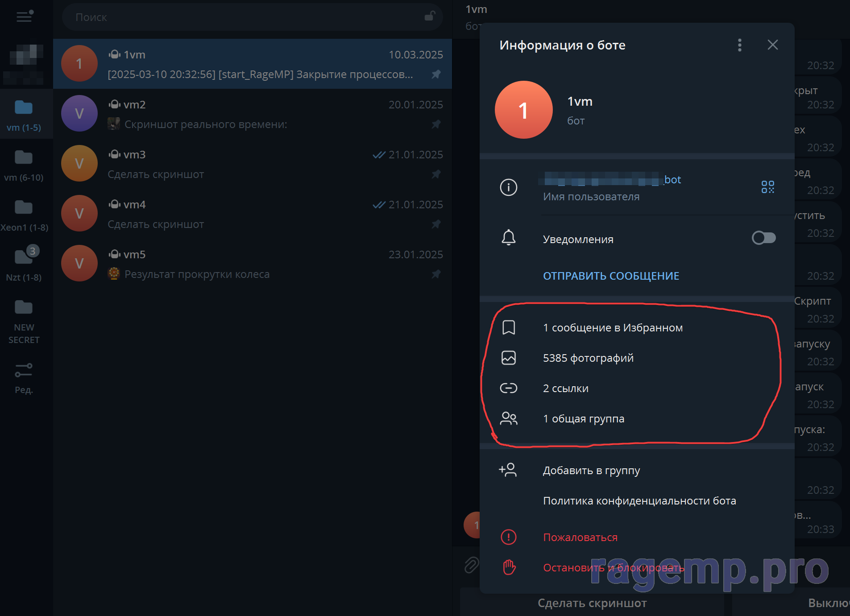Click the lock icon in search bar
Image resolution: width=850 pixels, height=616 pixels.
(429, 17)
